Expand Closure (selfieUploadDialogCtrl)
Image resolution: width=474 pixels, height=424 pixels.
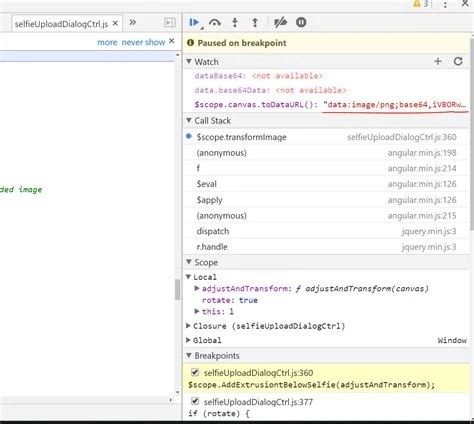188,325
